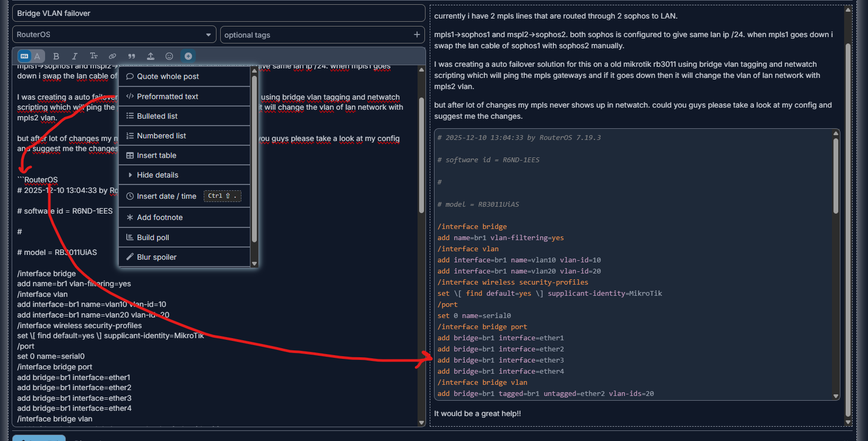Open the emoji picker
Viewport: 868px width, 441px height.
click(x=169, y=56)
